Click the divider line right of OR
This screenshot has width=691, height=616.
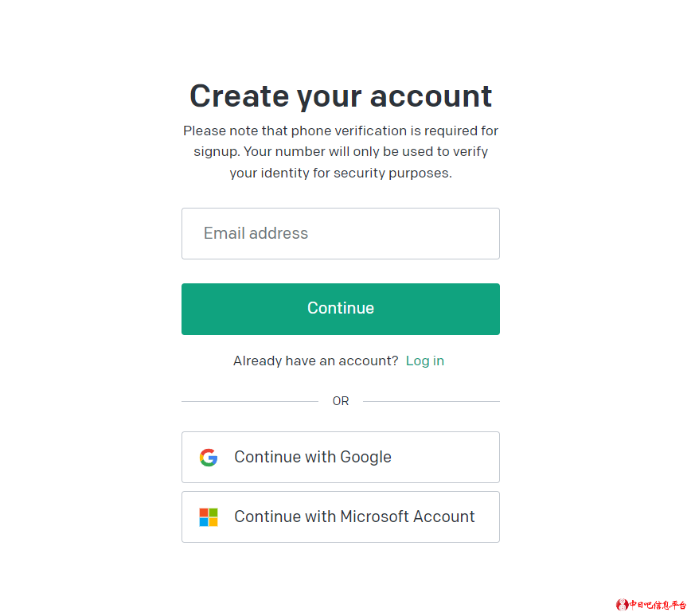(x=431, y=401)
